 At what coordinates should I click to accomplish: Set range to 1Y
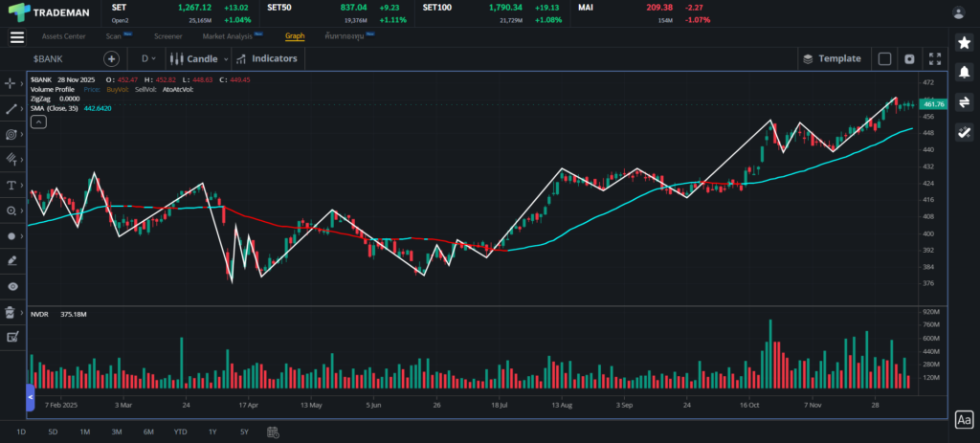(212, 432)
